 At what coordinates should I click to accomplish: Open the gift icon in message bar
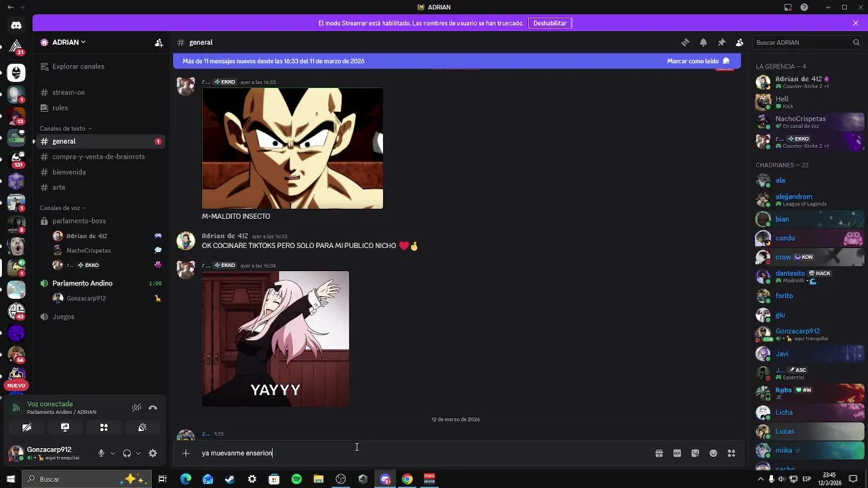coord(658,453)
